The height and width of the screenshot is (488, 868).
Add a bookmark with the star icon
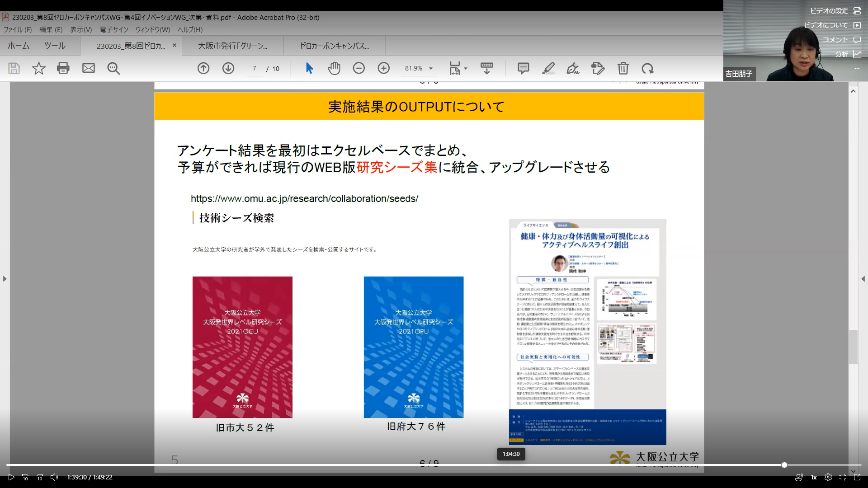tap(39, 68)
